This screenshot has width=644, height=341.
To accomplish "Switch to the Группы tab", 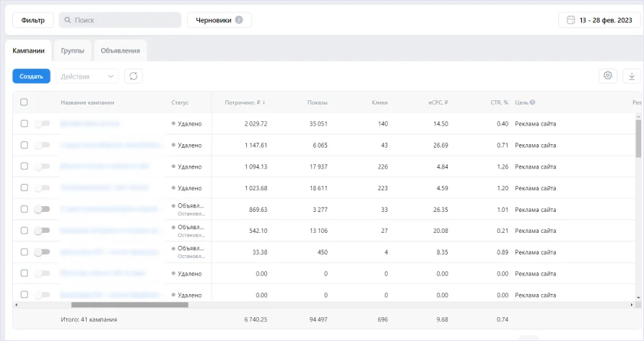I will (73, 51).
